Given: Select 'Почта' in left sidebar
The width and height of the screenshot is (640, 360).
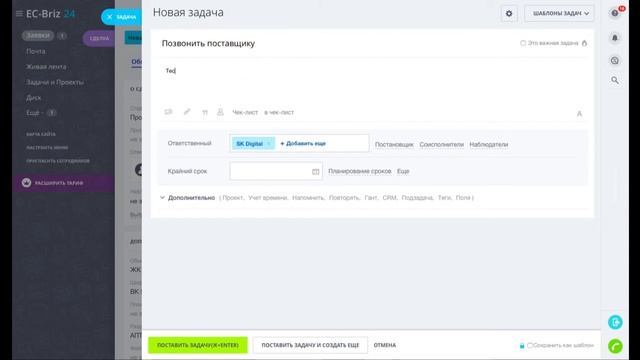Looking at the screenshot, I should click(x=36, y=51).
